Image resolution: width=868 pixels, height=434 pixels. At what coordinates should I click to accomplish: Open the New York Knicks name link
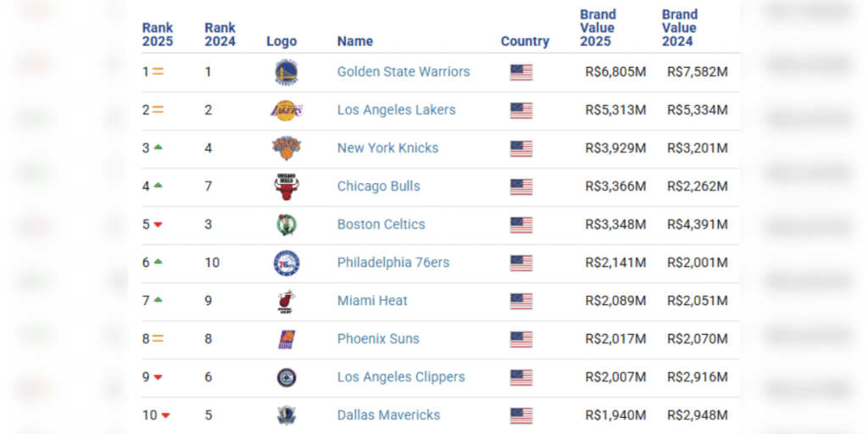[x=387, y=148]
